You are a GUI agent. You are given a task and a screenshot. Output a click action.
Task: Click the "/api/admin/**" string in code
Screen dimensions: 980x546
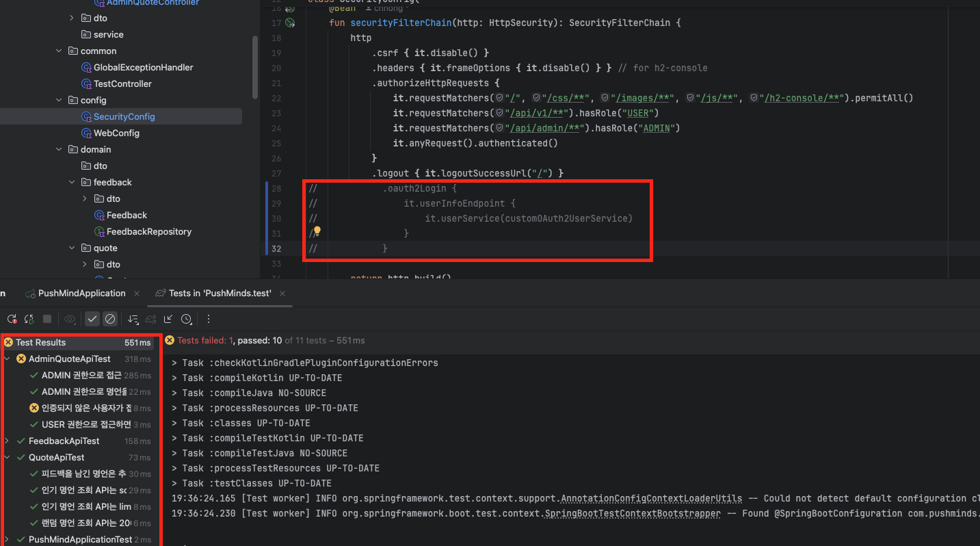tap(546, 128)
